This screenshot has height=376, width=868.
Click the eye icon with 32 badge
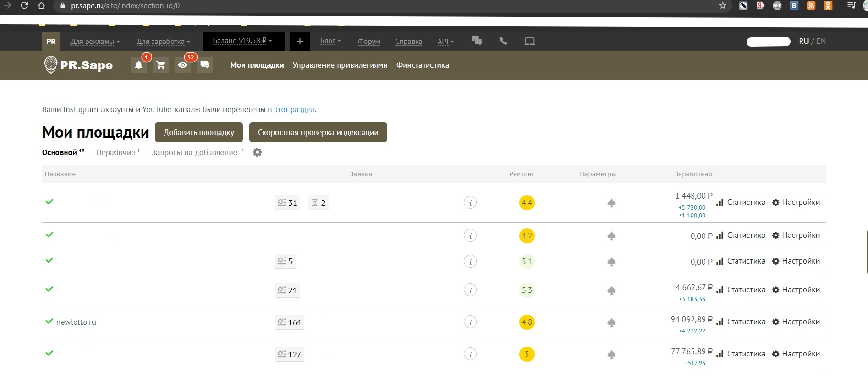183,65
